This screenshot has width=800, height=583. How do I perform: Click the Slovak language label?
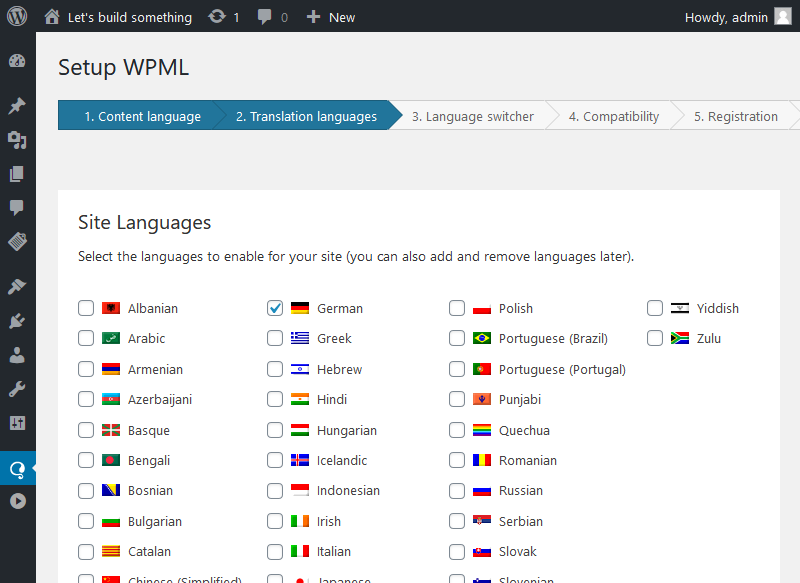[x=518, y=551]
